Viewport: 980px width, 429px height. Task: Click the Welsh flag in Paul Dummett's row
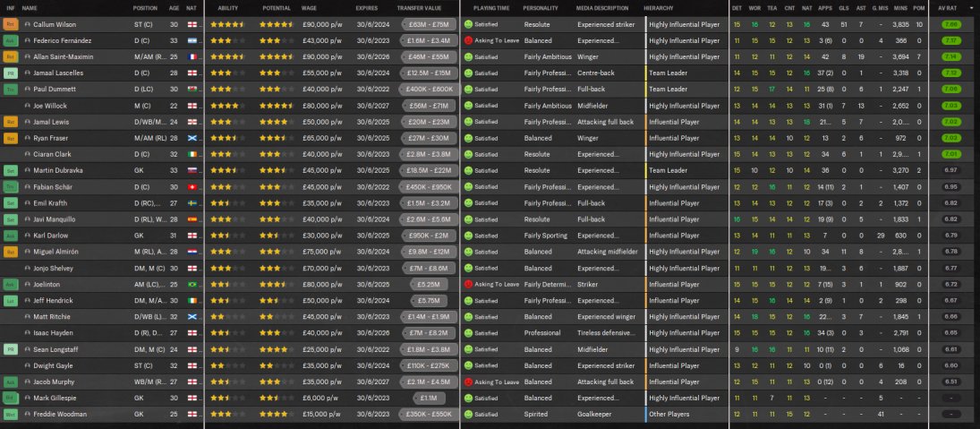tap(191, 90)
